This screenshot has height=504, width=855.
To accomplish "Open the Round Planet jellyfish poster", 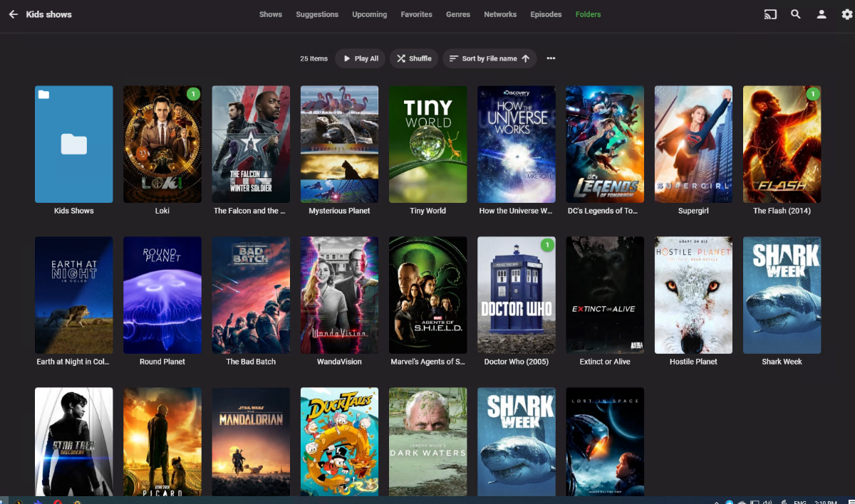I will (162, 295).
